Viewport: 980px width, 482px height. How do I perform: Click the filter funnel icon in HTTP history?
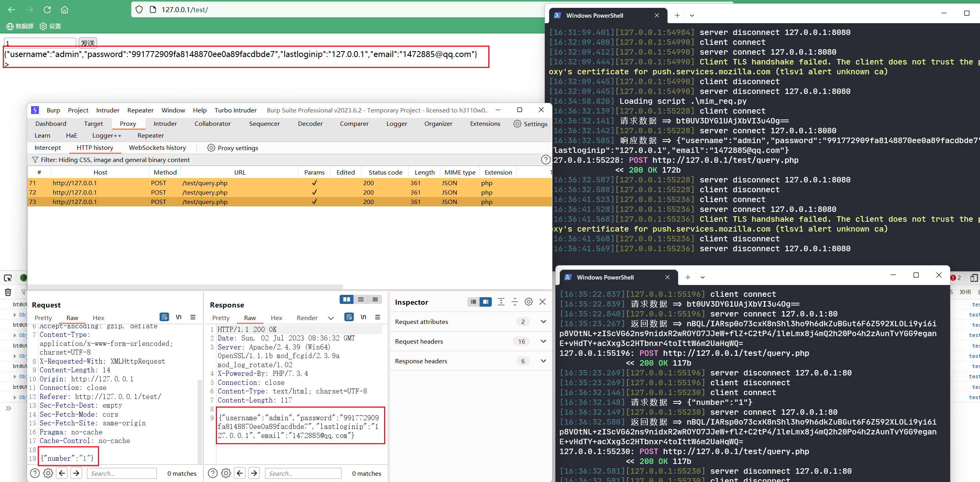click(x=35, y=160)
